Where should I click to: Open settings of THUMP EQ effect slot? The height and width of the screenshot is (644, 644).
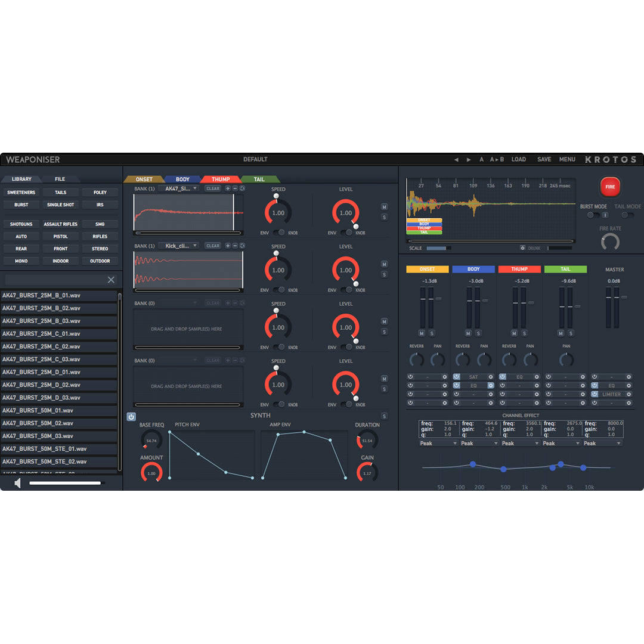click(537, 377)
